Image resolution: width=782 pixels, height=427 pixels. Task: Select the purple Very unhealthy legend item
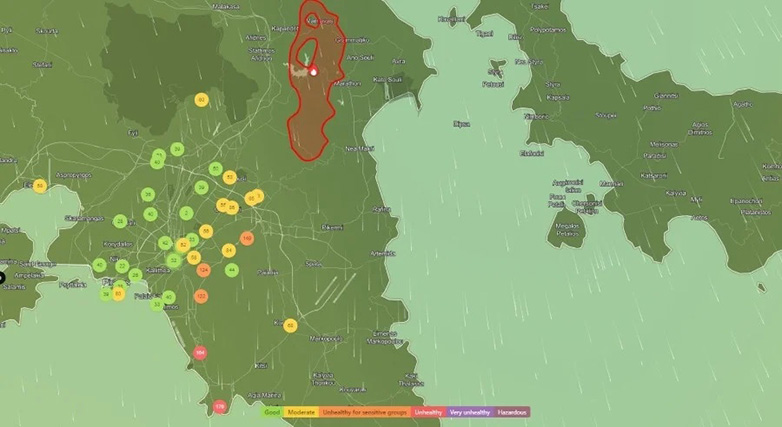(469, 412)
